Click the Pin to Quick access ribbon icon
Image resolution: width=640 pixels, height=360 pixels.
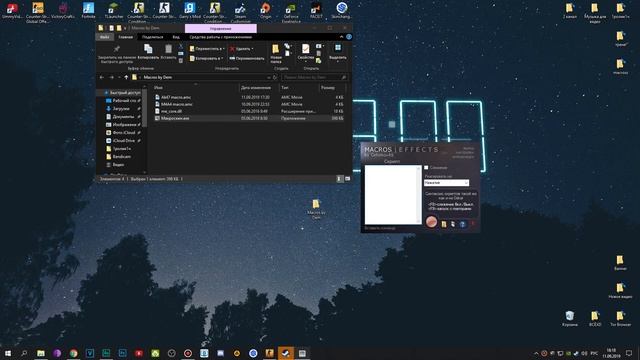[x=116, y=49]
